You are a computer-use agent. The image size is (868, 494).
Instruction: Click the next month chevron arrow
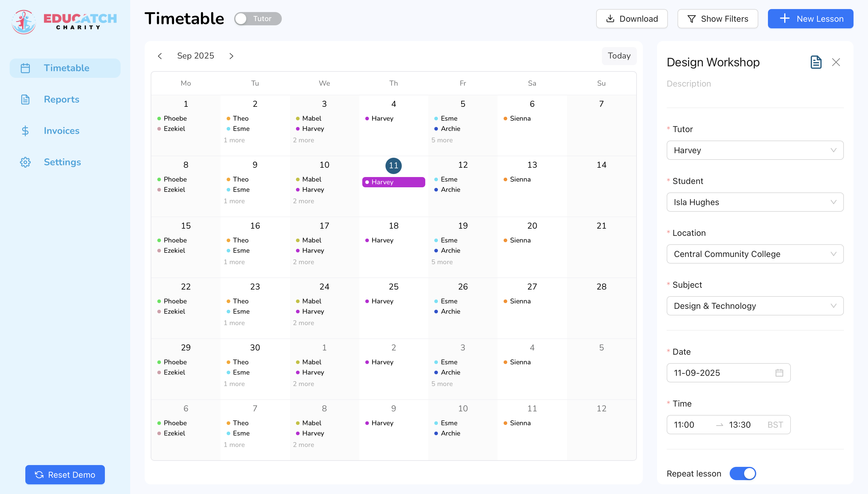pyautogui.click(x=231, y=56)
